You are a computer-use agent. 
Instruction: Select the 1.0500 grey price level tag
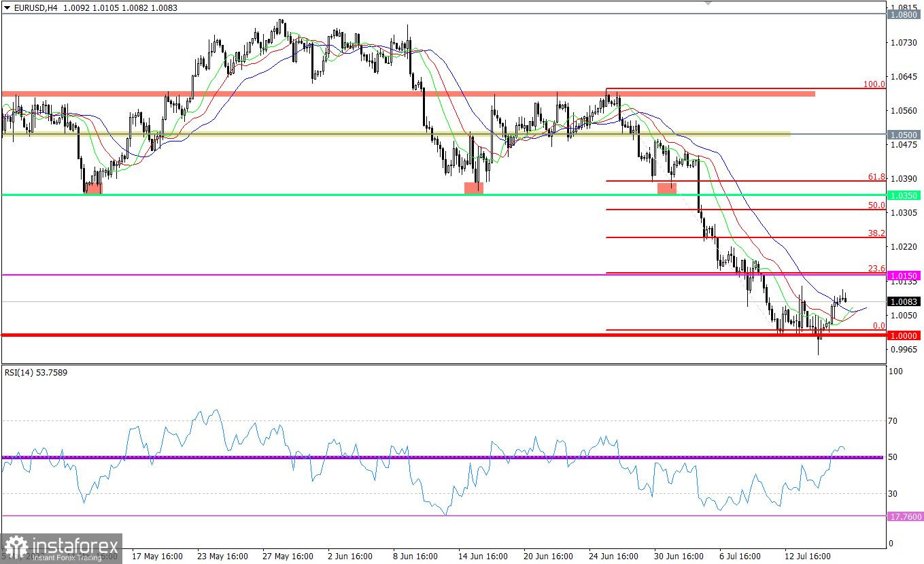pyautogui.click(x=904, y=135)
